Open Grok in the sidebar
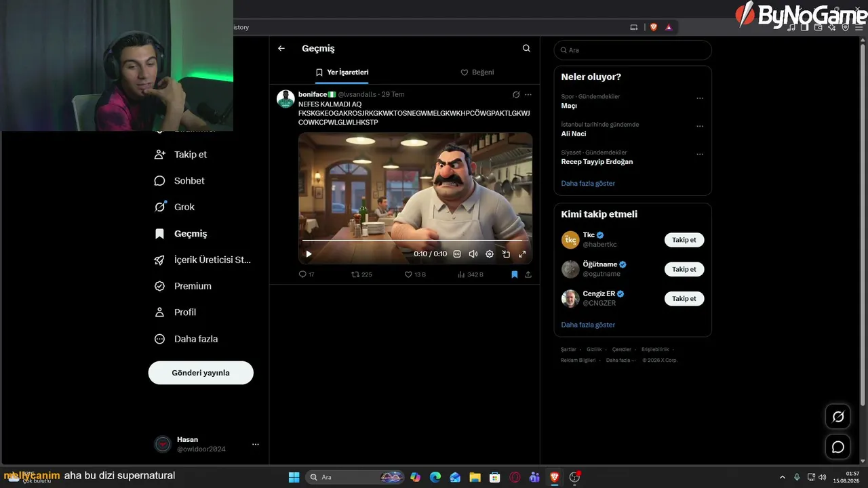 (175, 207)
